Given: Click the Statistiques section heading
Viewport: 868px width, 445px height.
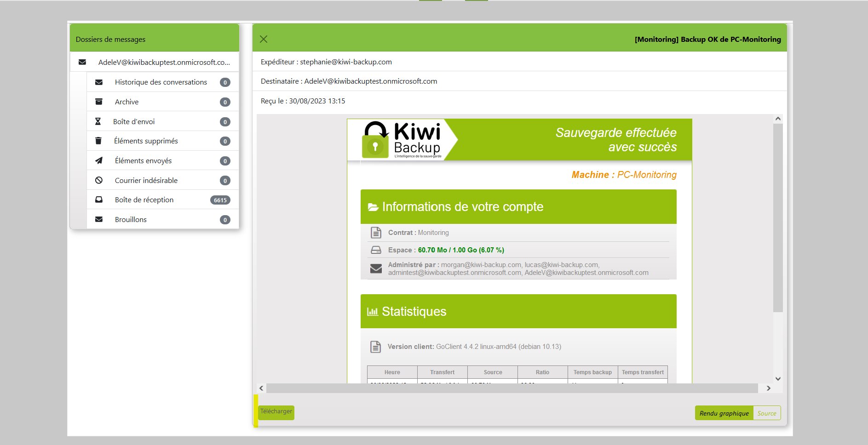Looking at the screenshot, I should pos(414,312).
